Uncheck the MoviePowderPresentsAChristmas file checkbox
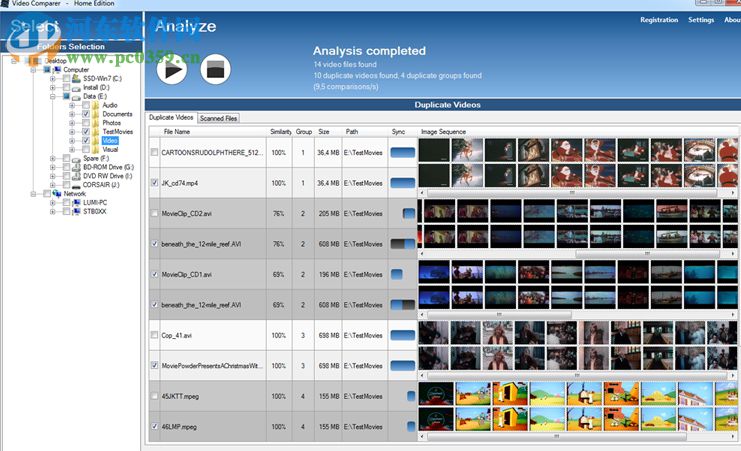The image size is (741, 451). [x=155, y=365]
